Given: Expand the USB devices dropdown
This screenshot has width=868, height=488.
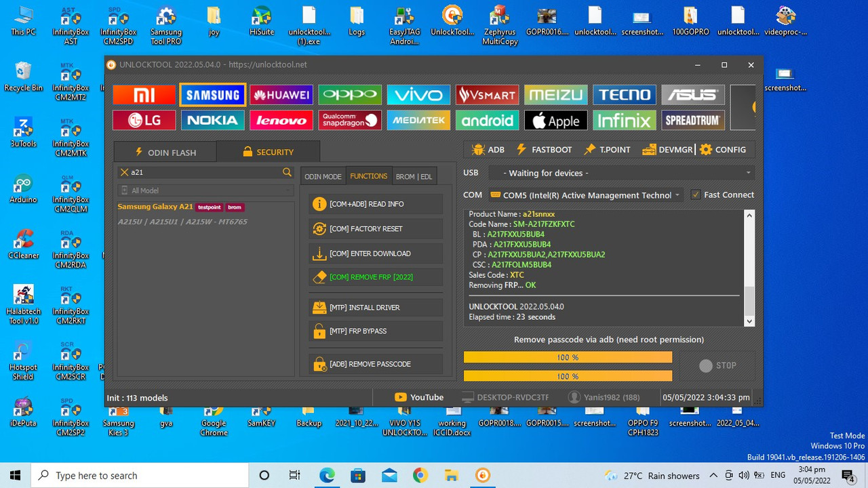Looking at the screenshot, I should pos(620,173).
